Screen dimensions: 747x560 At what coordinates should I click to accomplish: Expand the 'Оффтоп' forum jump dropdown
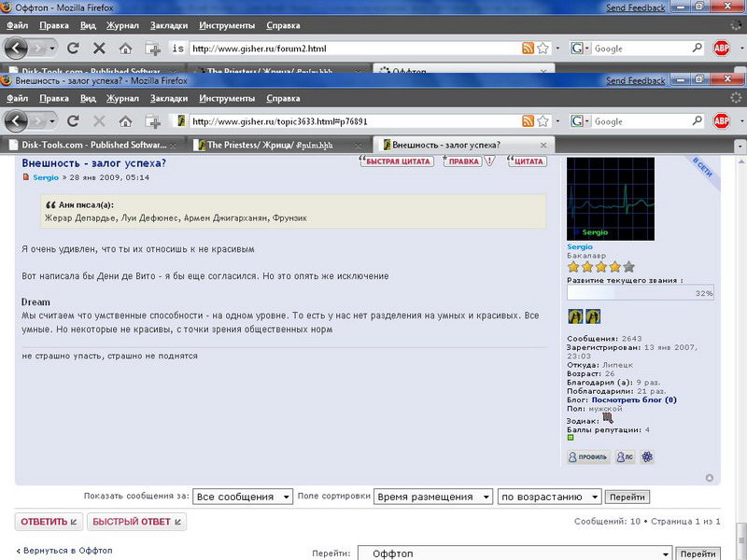click(514, 553)
